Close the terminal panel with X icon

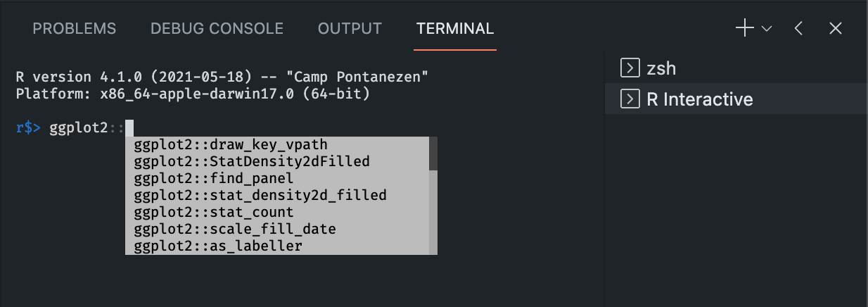(836, 28)
